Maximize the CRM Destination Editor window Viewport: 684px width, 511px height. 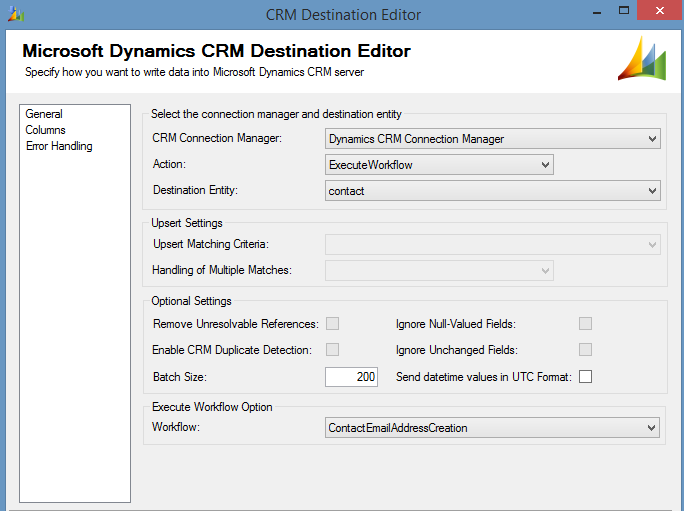pos(622,12)
